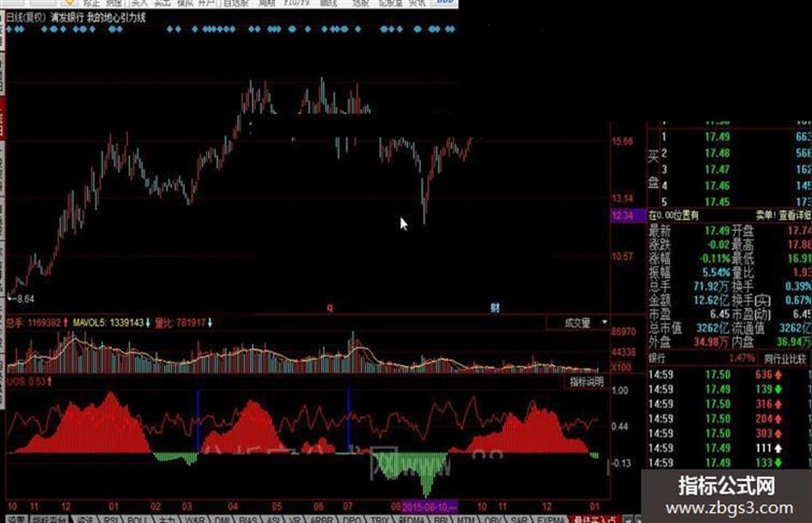Viewport: 812px width, 523px height.
Task: Select the 2015-08-10 date label
Action: click(x=430, y=507)
